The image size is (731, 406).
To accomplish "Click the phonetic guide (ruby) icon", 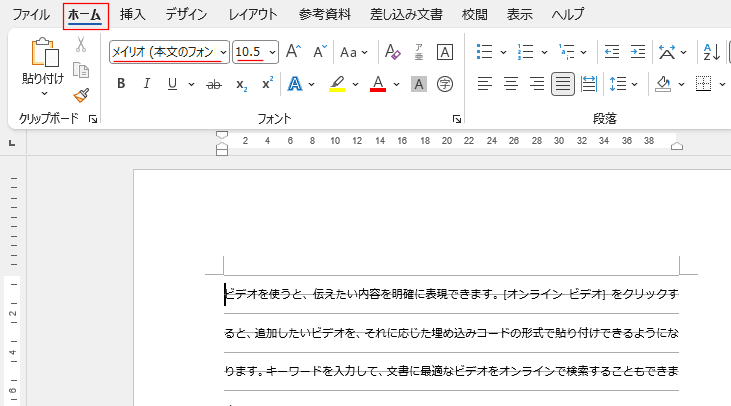I will pyautogui.click(x=419, y=52).
